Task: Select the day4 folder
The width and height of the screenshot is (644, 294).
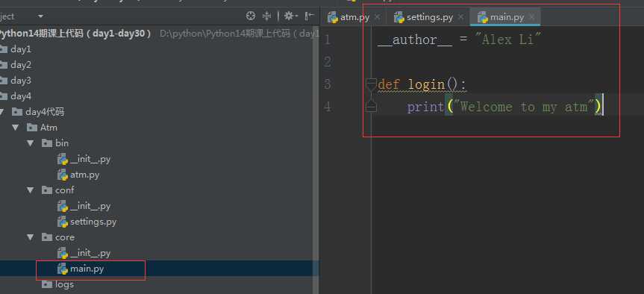Action: (x=21, y=96)
